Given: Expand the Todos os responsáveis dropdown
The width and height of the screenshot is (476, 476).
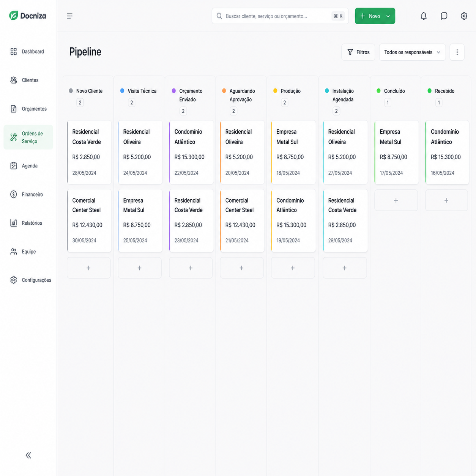Looking at the screenshot, I should click(412, 52).
